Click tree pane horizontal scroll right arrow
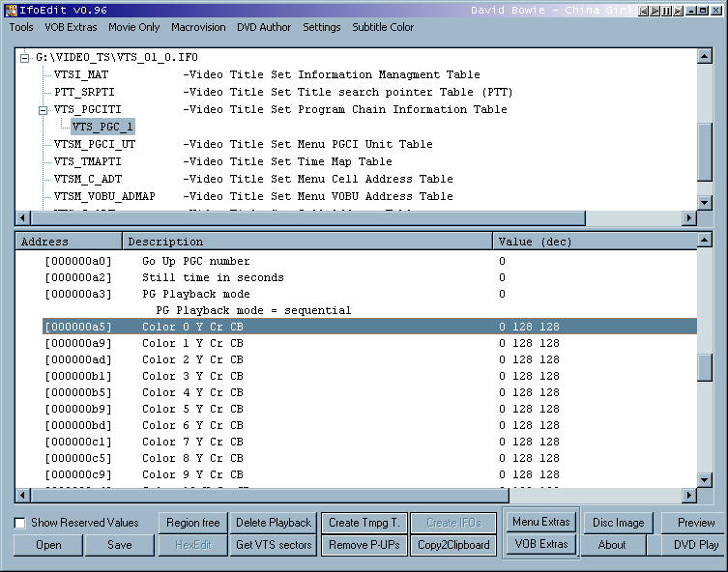Screen dimensions: 728x572 (689, 217)
